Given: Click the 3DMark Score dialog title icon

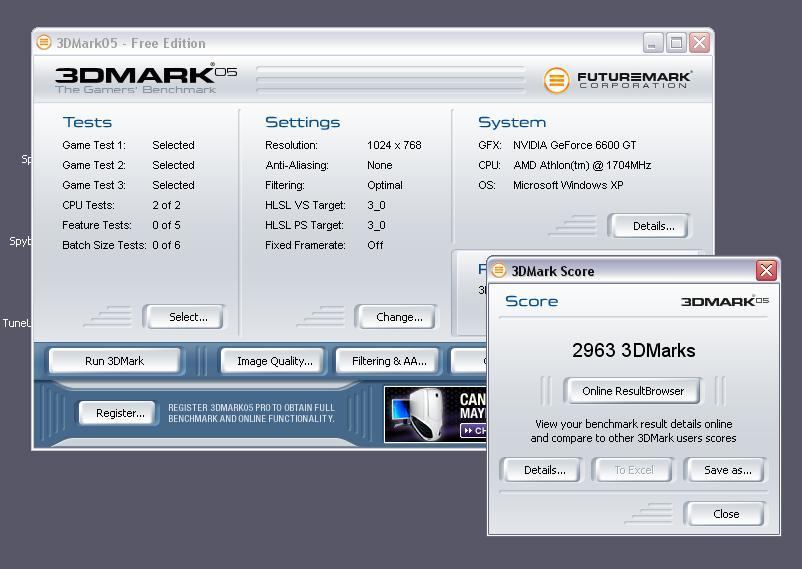Looking at the screenshot, I should (499, 270).
